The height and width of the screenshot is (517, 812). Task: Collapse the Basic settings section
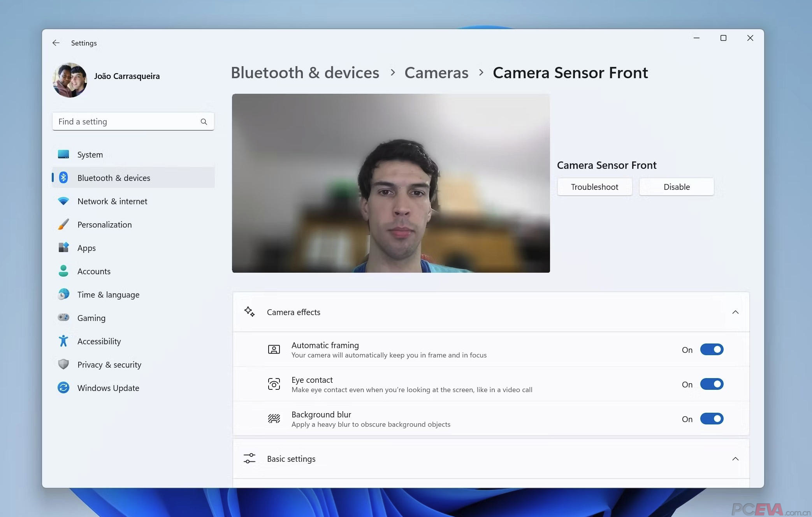click(x=735, y=459)
